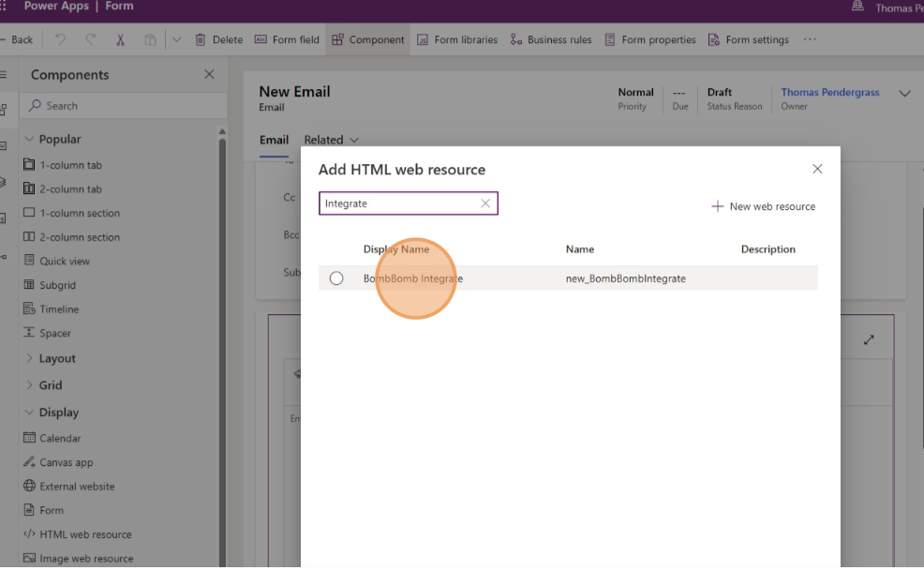Viewport: 924px width, 570px height.
Task: Click the Form field toolbar button
Action: 287,39
